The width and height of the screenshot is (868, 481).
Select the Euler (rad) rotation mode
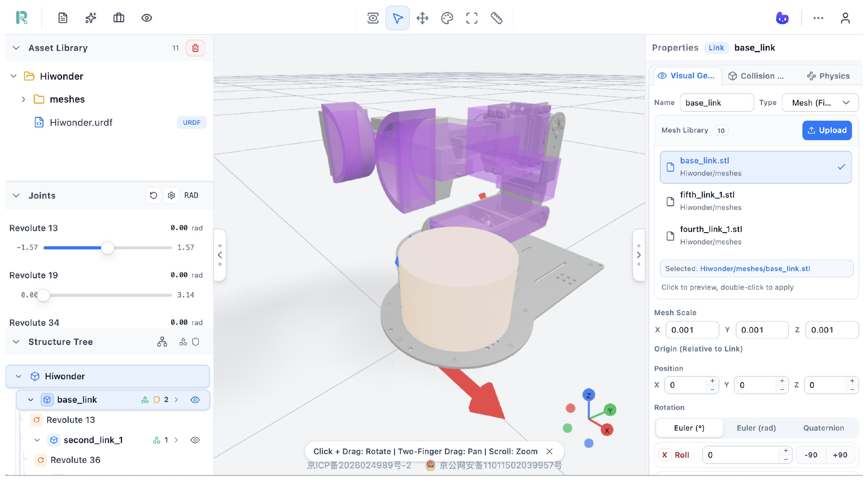pyautogui.click(x=756, y=428)
